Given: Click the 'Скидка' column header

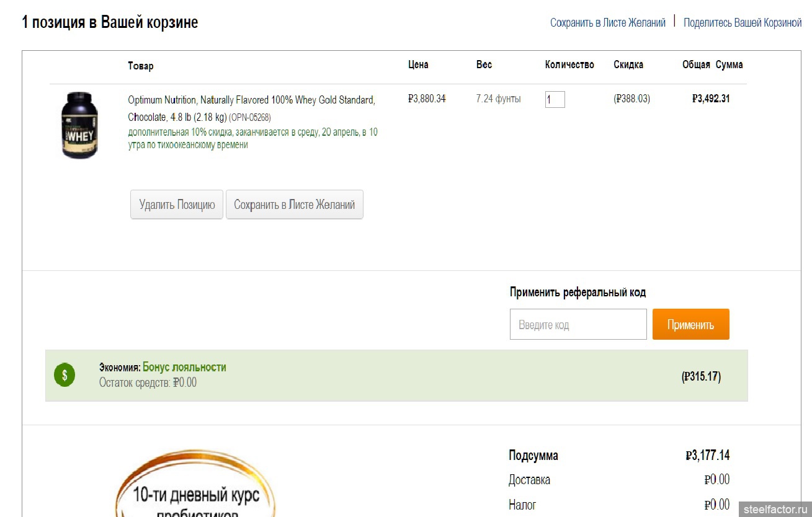Looking at the screenshot, I should click(x=628, y=64).
